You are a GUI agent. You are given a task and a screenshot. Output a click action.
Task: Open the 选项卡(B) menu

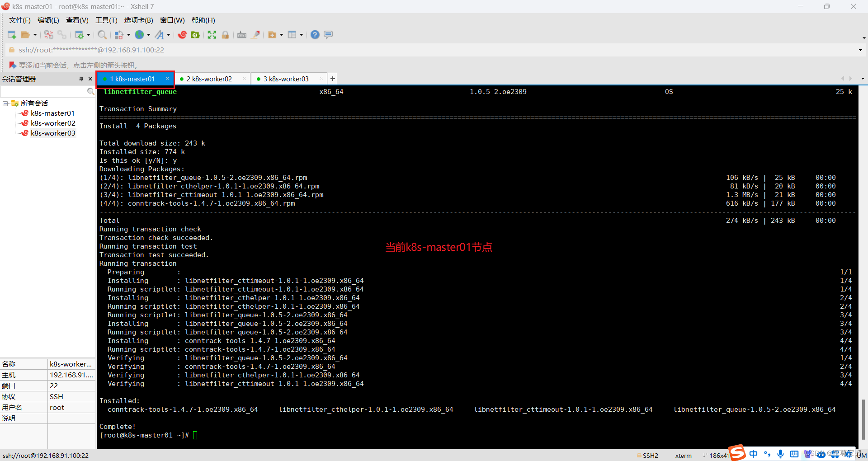tap(138, 20)
